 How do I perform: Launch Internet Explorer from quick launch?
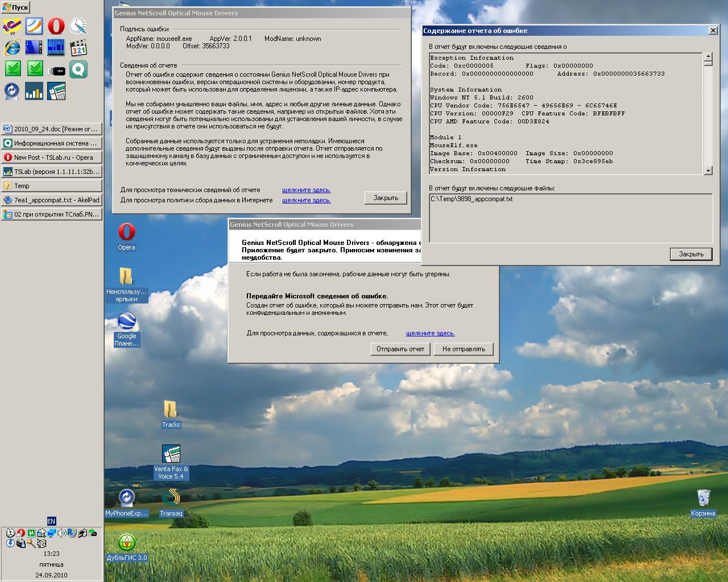tap(13, 48)
